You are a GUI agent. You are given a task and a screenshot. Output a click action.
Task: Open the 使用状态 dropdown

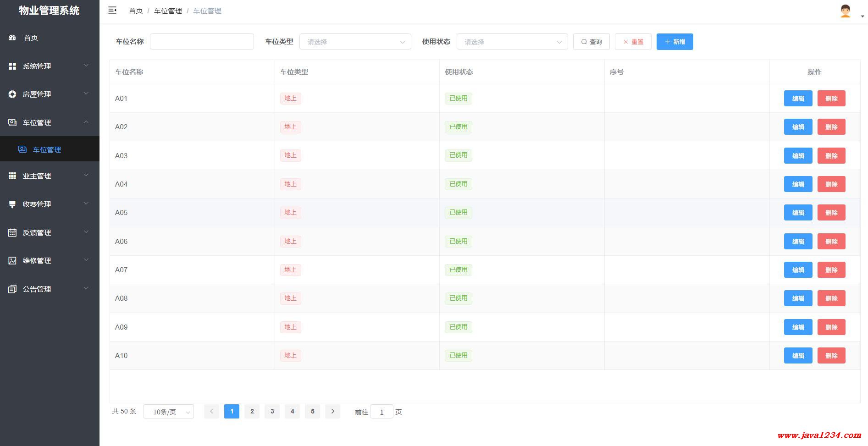(512, 42)
